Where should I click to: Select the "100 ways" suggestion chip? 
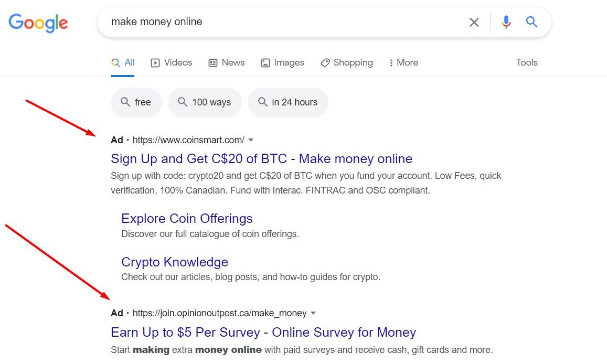click(205, 102)
